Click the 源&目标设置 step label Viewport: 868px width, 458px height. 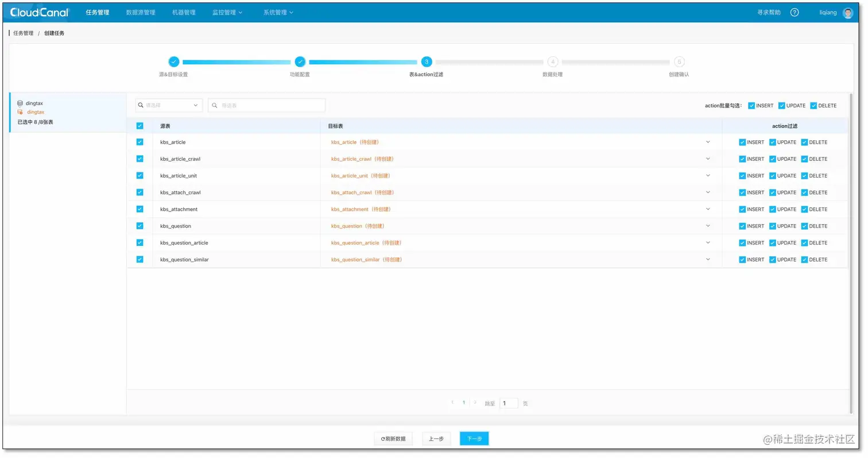click(173, 75)
